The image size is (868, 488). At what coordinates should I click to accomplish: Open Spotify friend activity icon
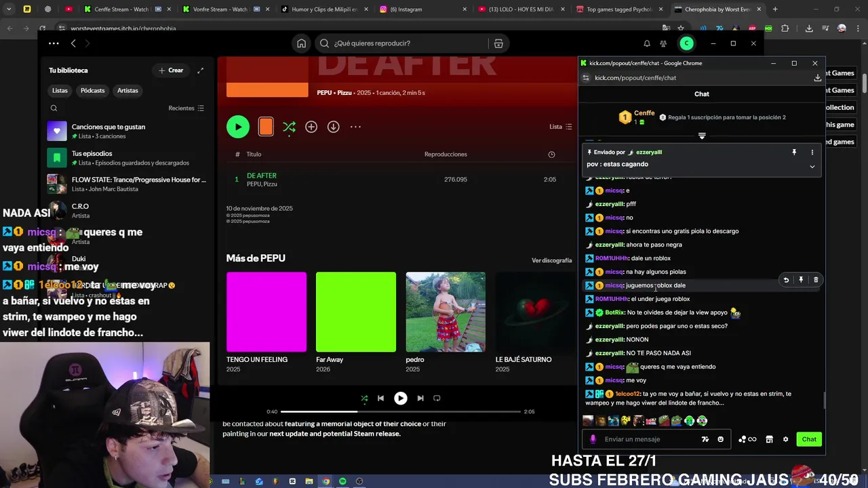[663, 43]
